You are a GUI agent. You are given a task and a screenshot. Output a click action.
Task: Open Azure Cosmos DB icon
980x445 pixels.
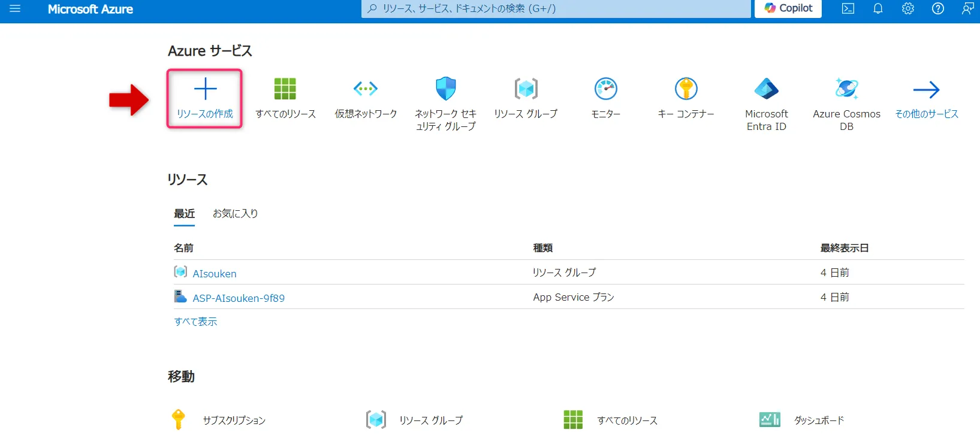(846, 89)
